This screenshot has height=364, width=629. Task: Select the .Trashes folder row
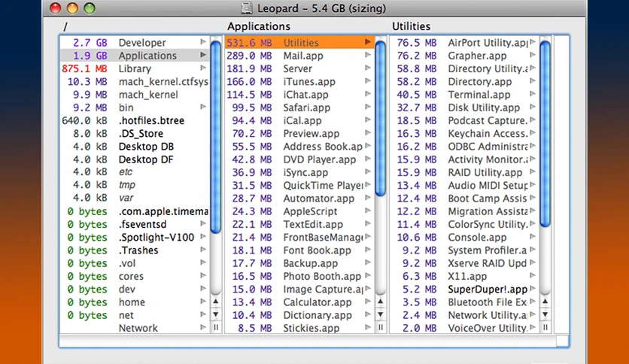(135, 250)
